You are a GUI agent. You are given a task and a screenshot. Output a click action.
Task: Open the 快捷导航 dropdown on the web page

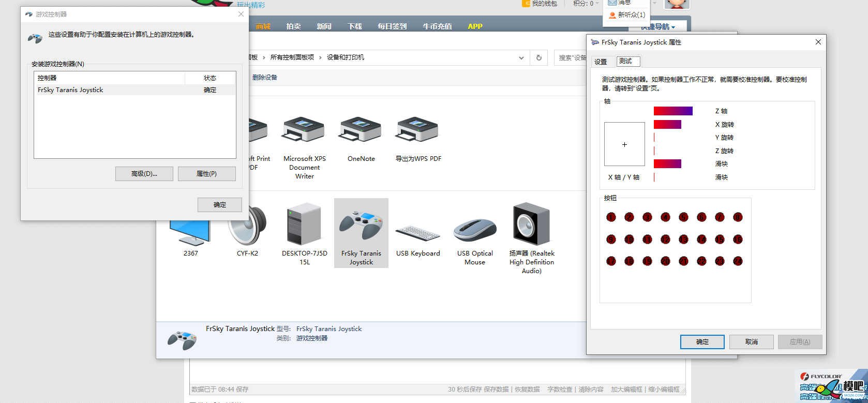click(x=658, y=26)
